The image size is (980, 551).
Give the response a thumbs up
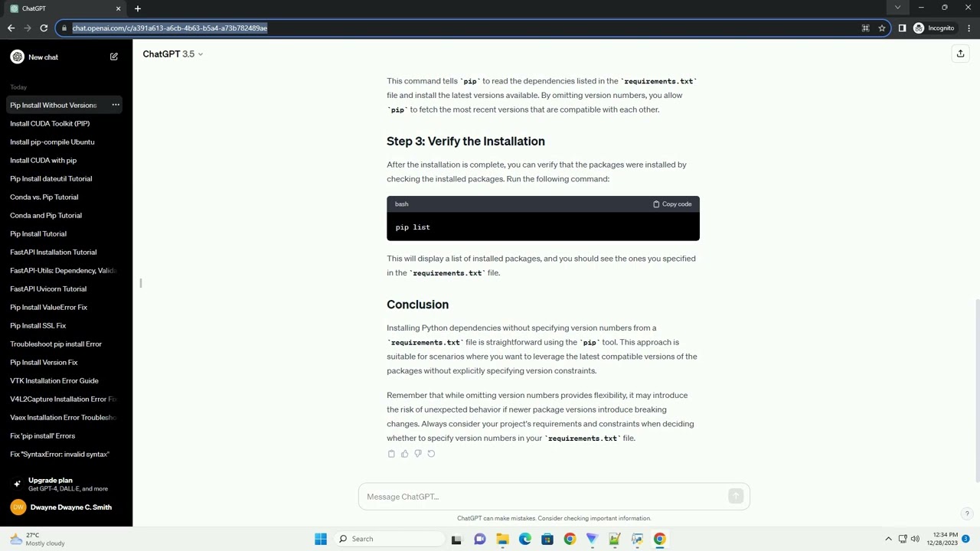(405, 454)
